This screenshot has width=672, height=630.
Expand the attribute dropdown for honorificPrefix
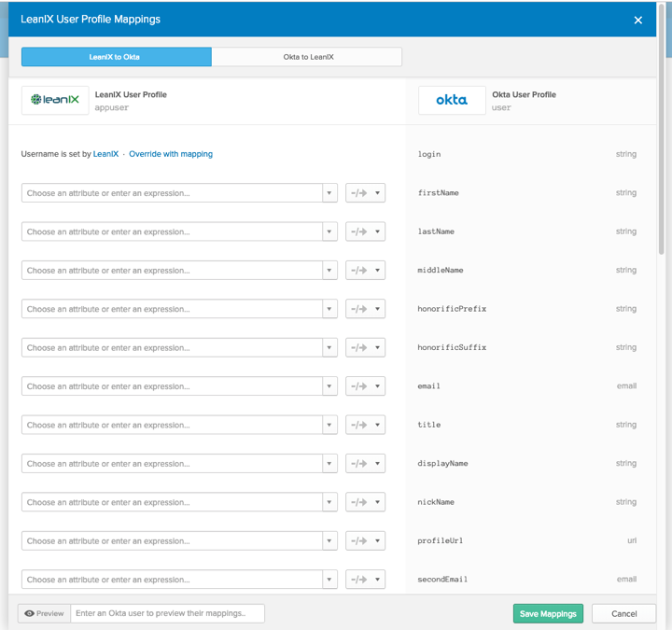coord(329,309)
